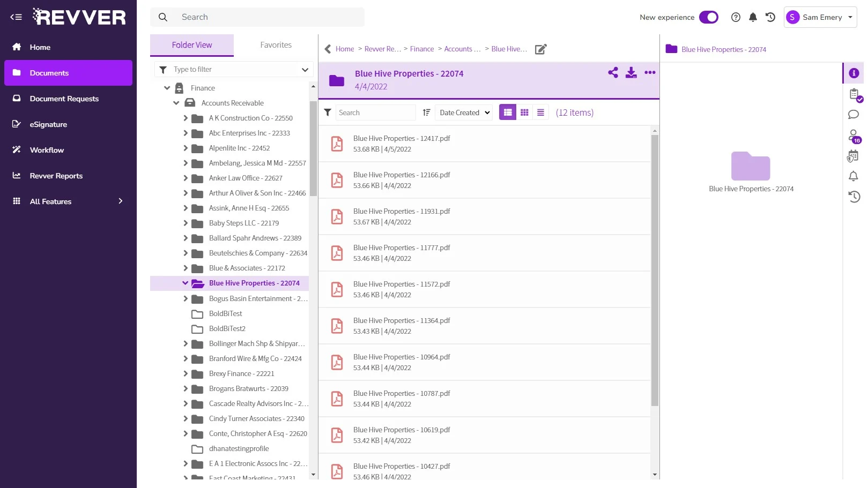Image resolution: width=868 pixels, height=488 pixels.
Task: Click the Revver logo
Action: click(79, 17)
